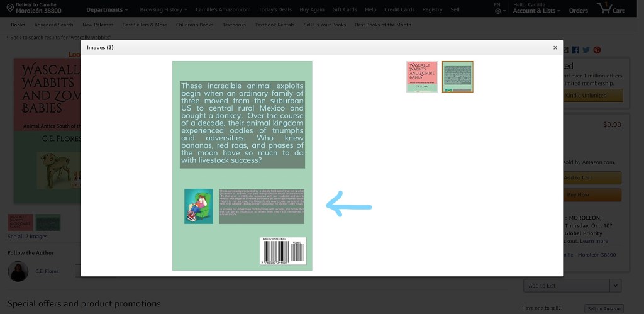644x314 pixels.
Task: Switch to Best Sellers & More tab
Action: pyautogui.click(x=145, y=25)
